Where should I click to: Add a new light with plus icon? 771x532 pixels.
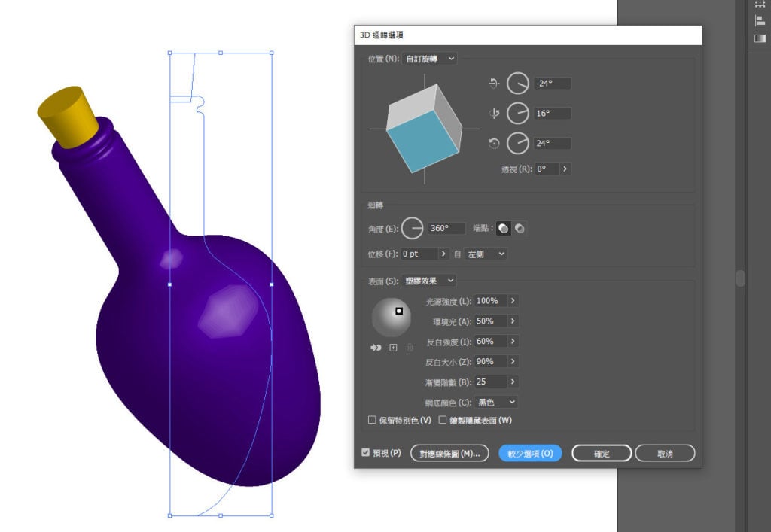(393, 348)
